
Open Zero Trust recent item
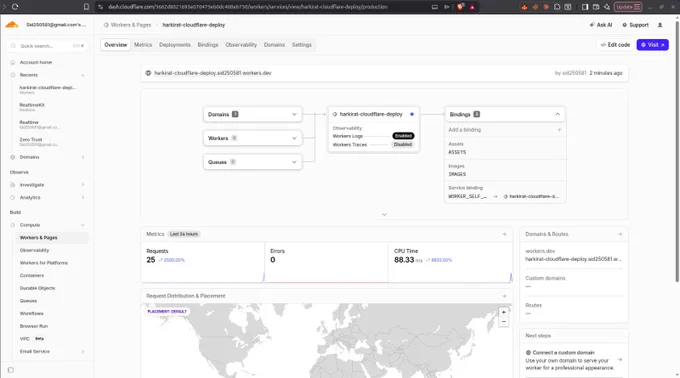click(x=39, y=142)
